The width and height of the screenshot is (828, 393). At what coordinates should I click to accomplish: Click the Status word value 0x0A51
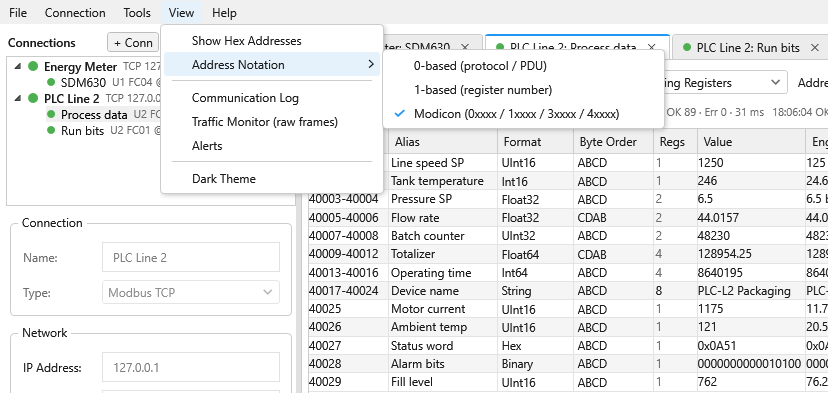(751, 345)
